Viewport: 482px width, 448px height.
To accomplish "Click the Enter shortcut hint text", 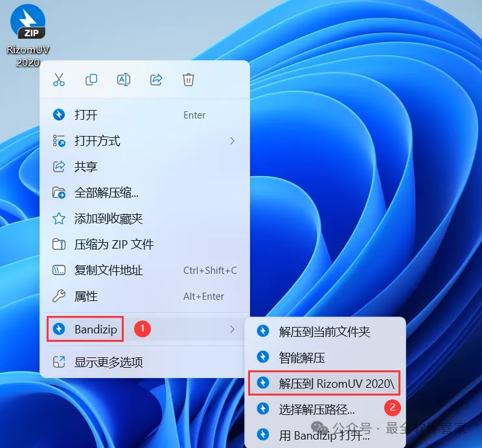I will (x=194, y=115).
